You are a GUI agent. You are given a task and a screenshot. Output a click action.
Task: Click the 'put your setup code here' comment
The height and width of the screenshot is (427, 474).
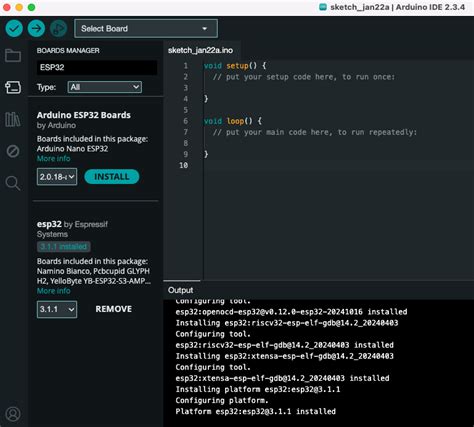coord(304,77)
